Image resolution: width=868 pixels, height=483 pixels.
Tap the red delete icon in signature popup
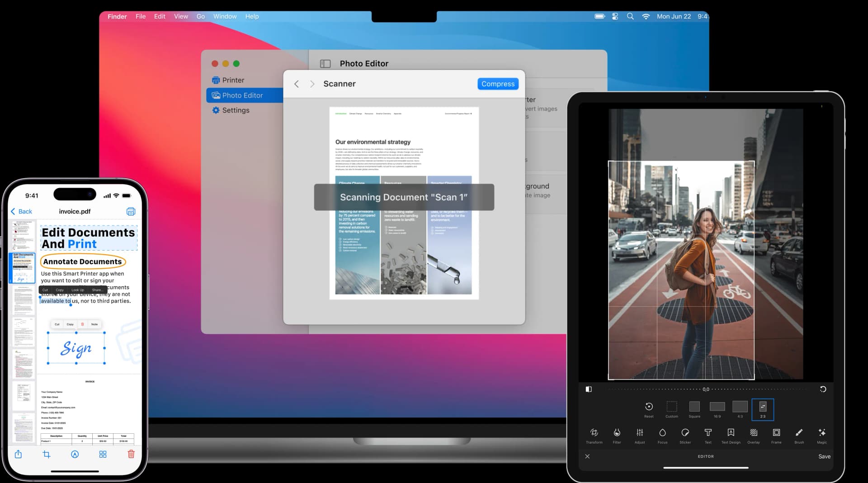[82, 324]
